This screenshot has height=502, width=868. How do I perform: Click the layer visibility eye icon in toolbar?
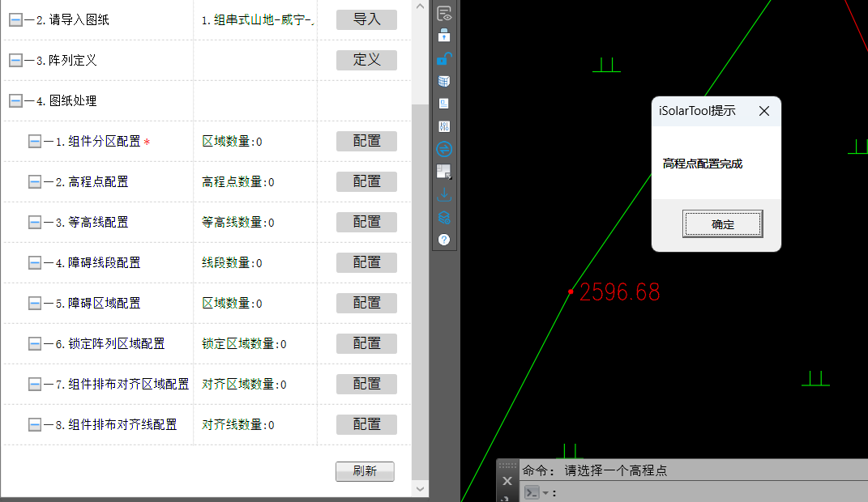(444, 14)
